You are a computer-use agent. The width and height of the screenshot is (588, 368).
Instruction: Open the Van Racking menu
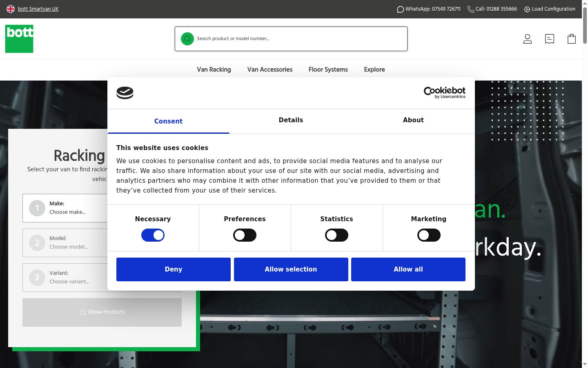tap(214, 70)
